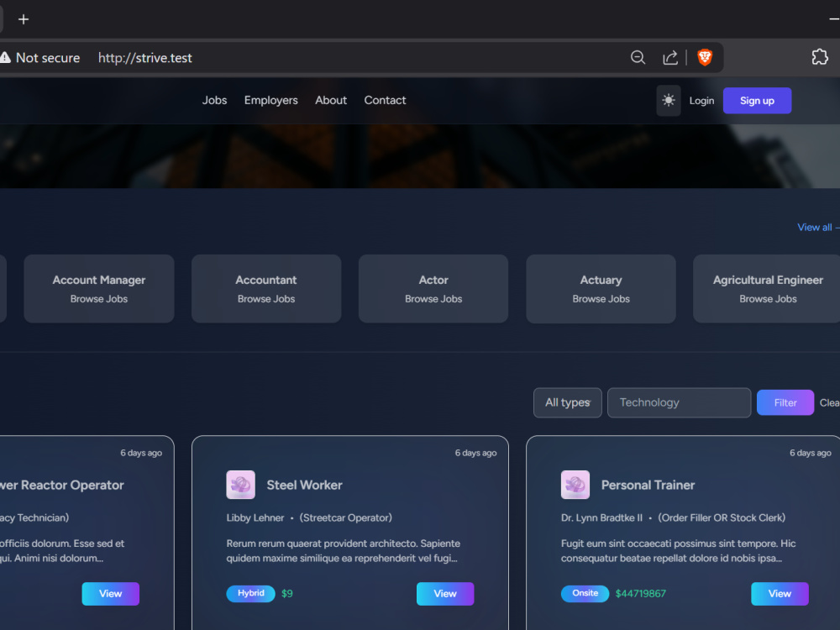Open the Personal Trainer job title
840x630 pixels.
pyautogui.click(x=648, y=485)
